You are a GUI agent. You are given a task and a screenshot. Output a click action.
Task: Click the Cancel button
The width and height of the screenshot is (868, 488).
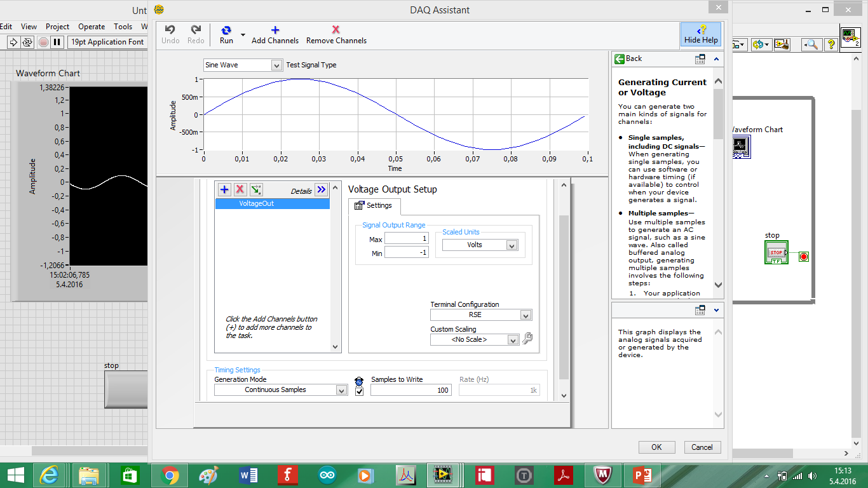coord(702,447)
